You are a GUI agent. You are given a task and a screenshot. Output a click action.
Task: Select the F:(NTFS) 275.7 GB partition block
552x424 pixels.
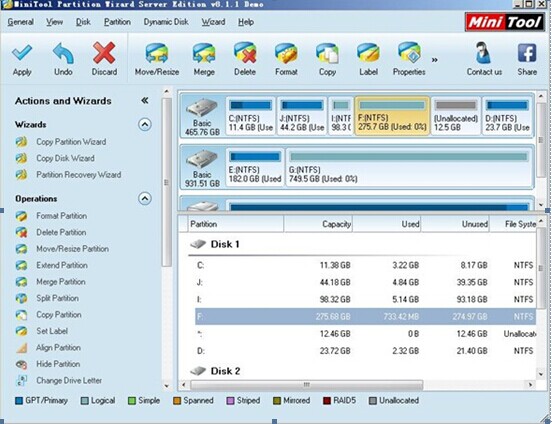click(x=392, y=116)
